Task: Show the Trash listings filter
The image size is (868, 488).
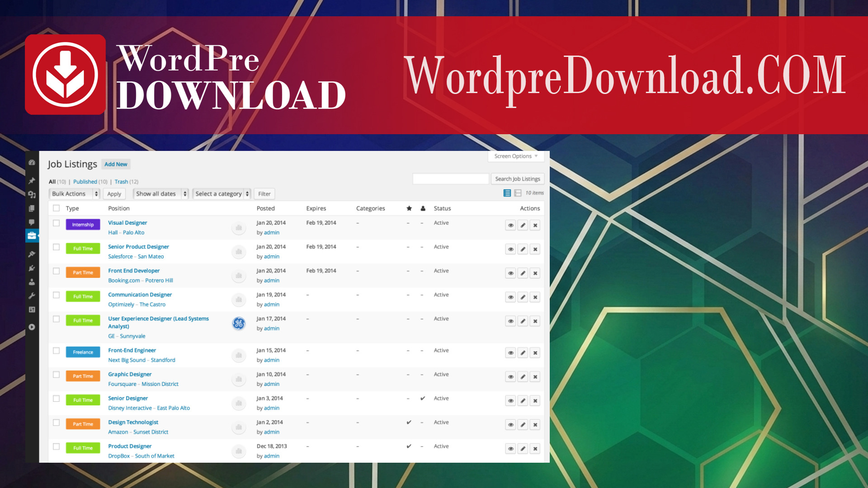Action: pos(121,182)
